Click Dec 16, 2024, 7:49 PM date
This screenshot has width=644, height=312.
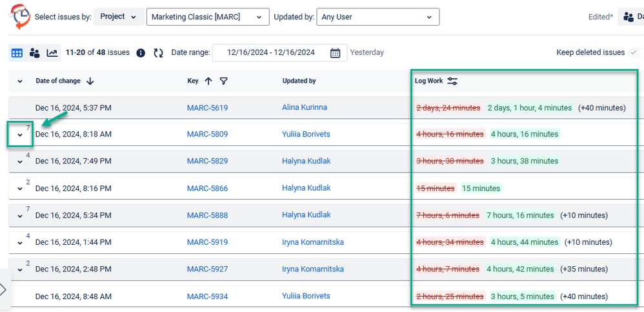coord(73,161)
